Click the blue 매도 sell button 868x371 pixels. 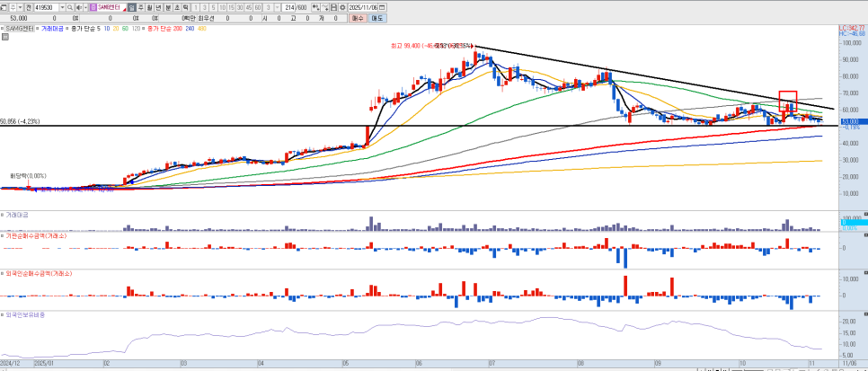click(377, 17)
